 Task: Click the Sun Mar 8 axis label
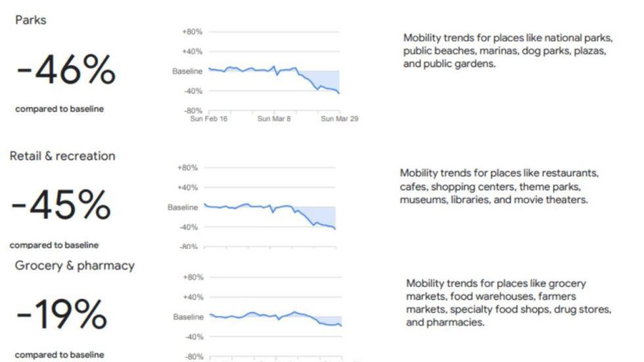click(273, 119)
